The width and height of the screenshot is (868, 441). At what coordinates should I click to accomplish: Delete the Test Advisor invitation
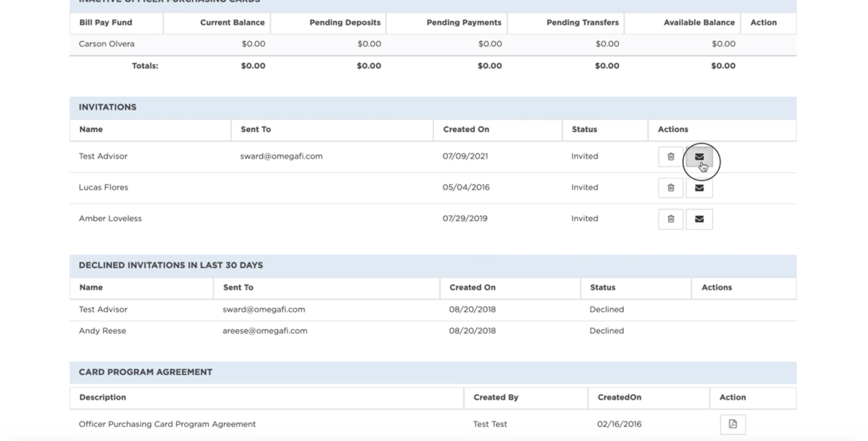[670, 157]
